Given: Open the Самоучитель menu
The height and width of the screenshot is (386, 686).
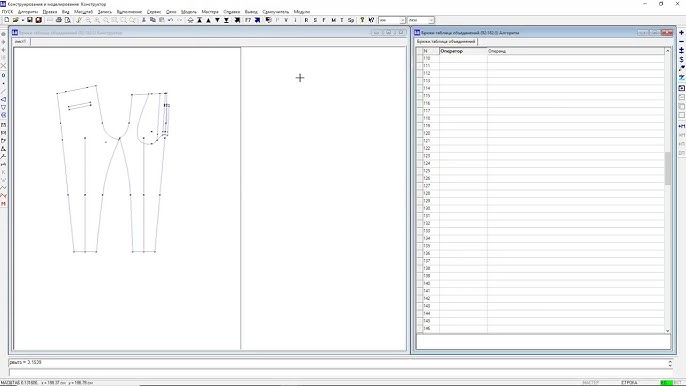Looking at the screenshot, I should point(276,12).
